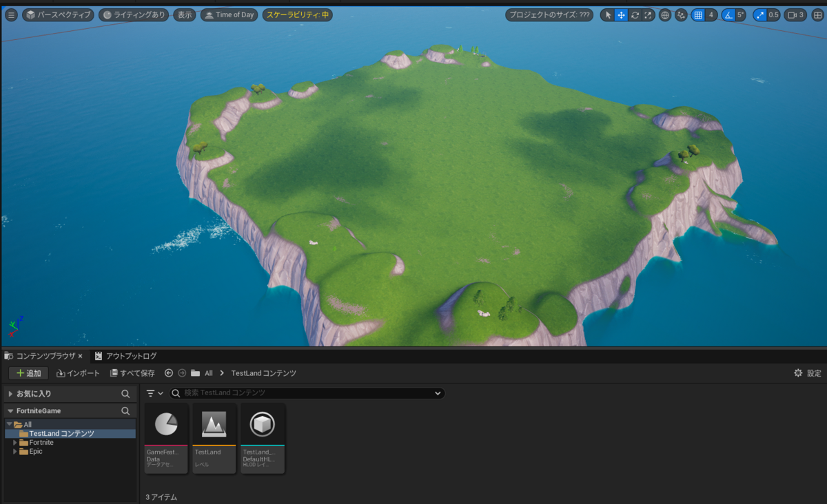The image size is (827, 504).
Task: Select the arrow selection mode tool
Action: tap(608, 14)
